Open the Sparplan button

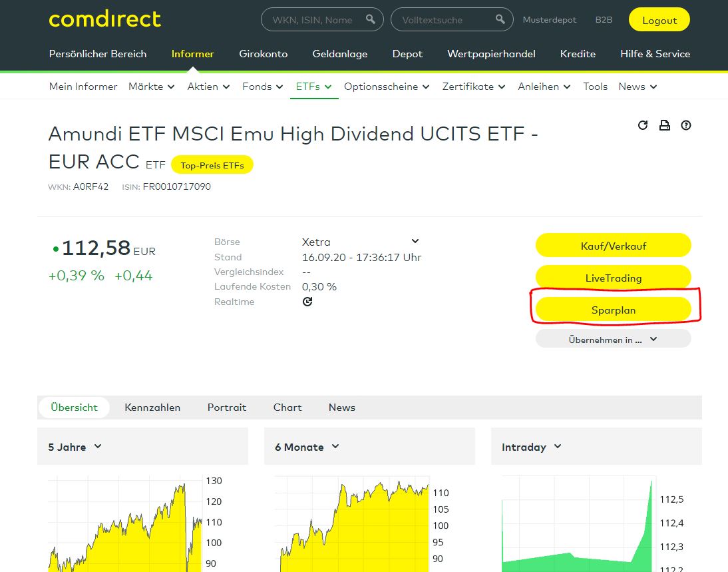613,309
